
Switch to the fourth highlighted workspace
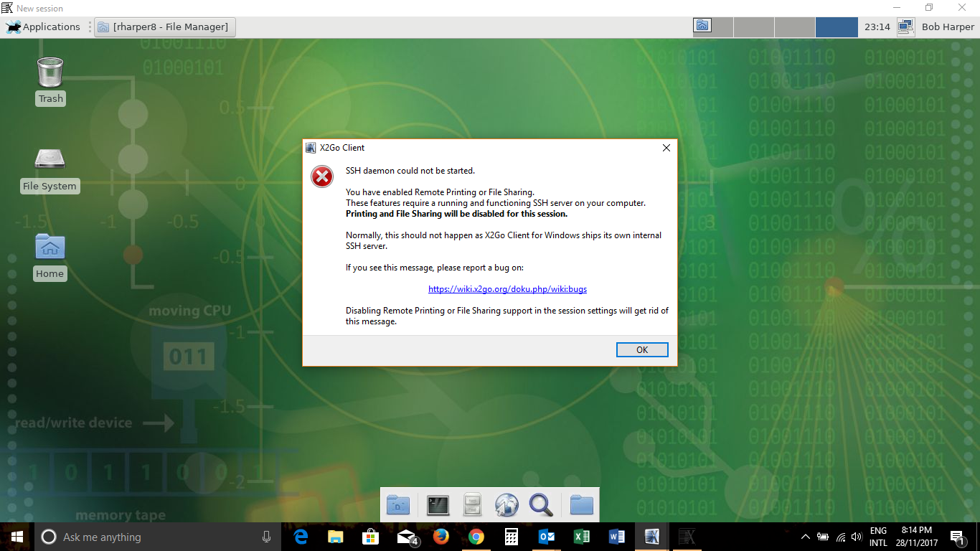837,27
